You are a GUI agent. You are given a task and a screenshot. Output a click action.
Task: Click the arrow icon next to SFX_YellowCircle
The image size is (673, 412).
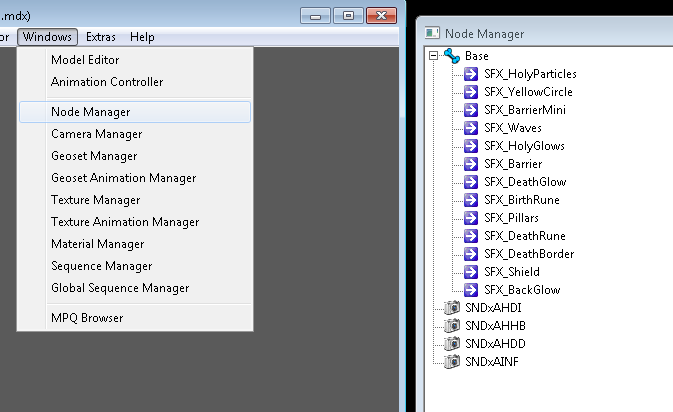[471, 92]
